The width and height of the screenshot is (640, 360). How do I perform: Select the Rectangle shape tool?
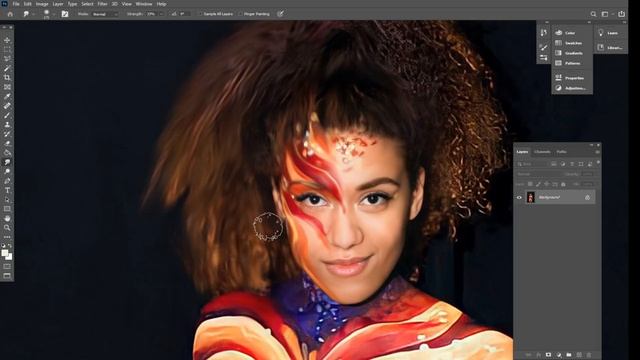(x=7, y=209)
